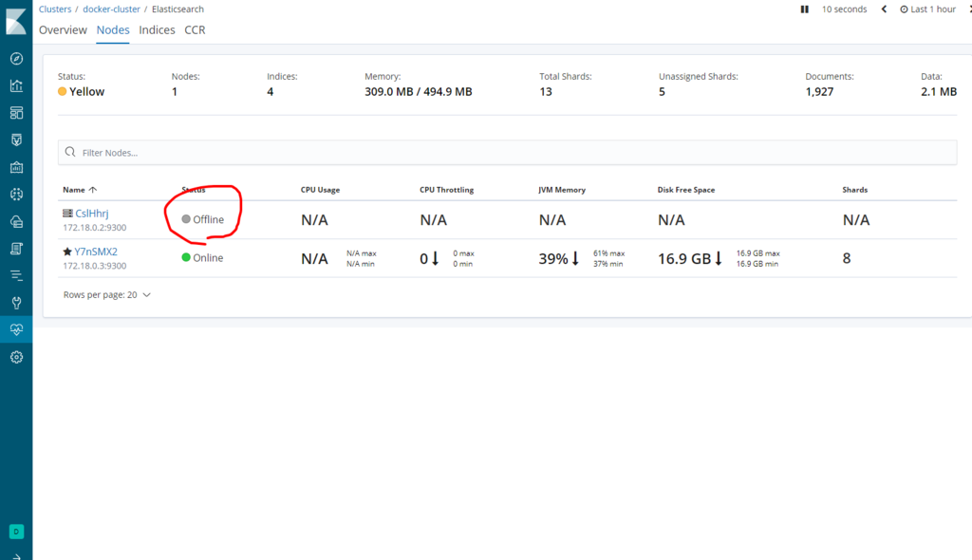
Task: Click the green D space avatar
Action: pos(16,532)
